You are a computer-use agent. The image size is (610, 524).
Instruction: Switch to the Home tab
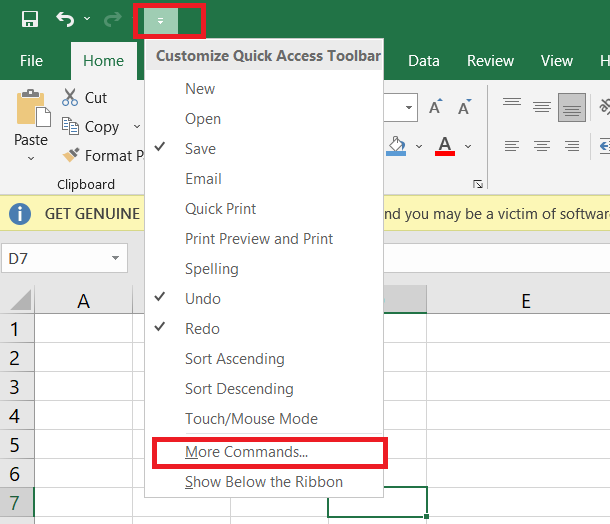click(x=103, y=61)
